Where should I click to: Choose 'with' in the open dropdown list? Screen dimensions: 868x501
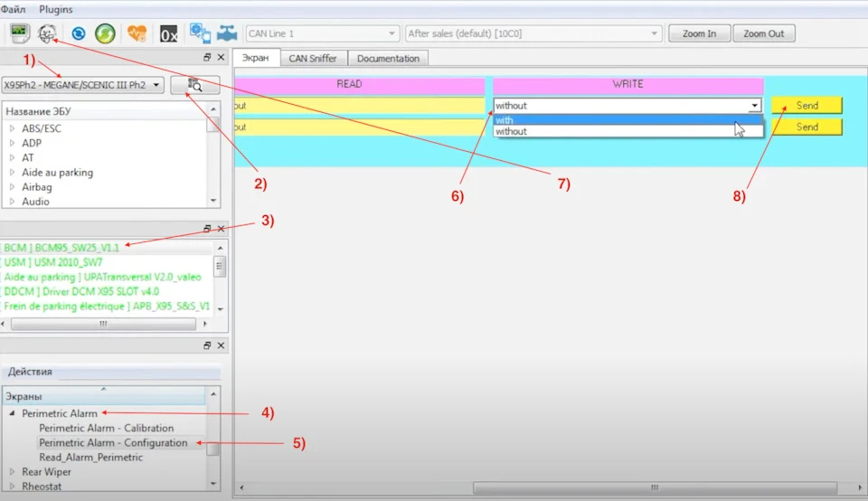coord(627,119)
